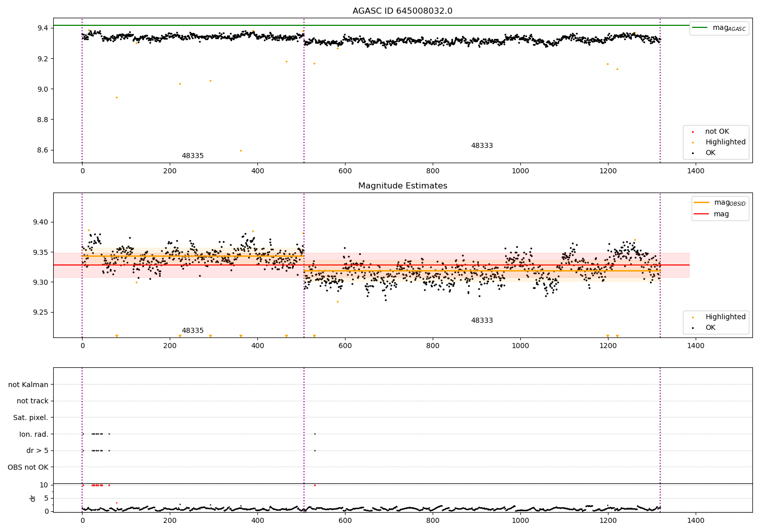Screen dimensions: 760x532
Task: Click the '9.25' y-tick in middle plot
Action: [40, 313]
